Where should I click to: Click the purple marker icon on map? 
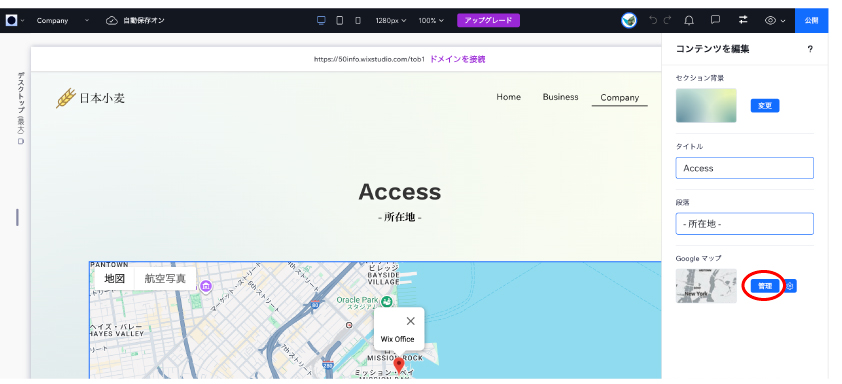click(206, 286)
